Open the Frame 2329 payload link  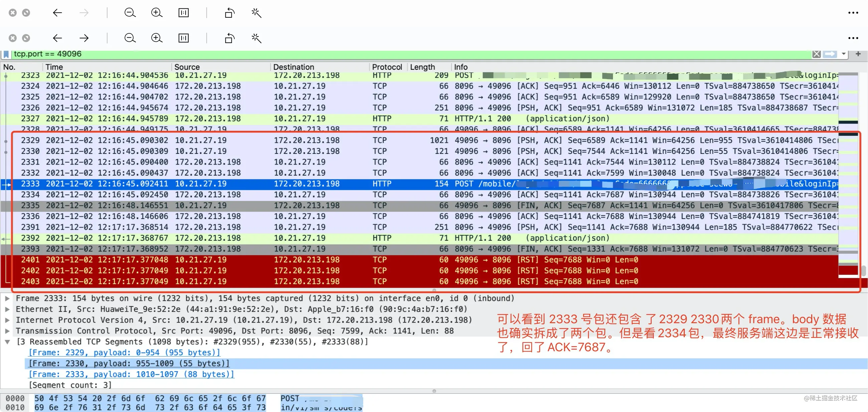point(124,353)
